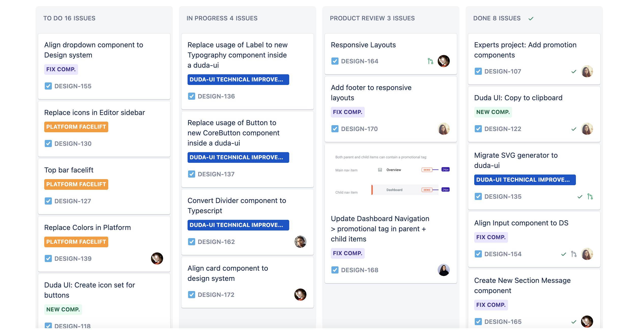Click assignee avatar on DESIGN-168 card

443,270
